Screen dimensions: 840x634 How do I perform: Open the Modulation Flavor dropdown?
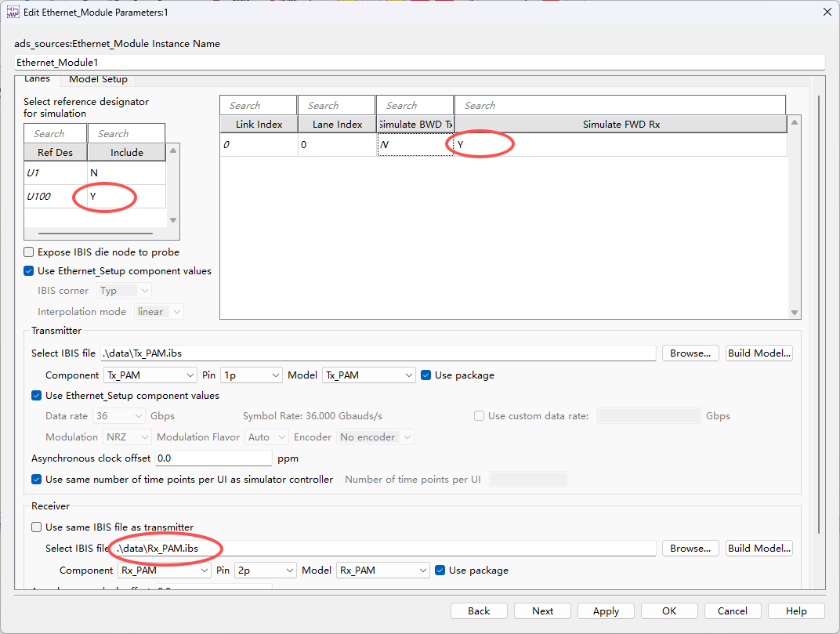pos(266,437)
